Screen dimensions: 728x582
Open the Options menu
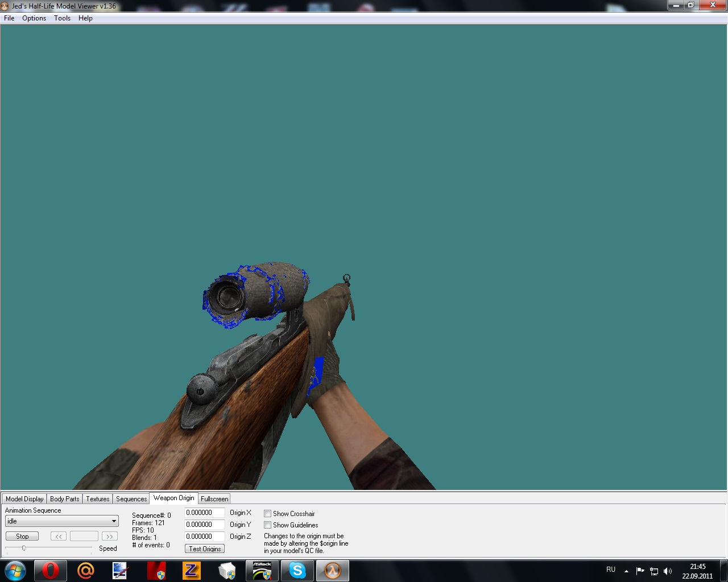(x=34, y=18)
